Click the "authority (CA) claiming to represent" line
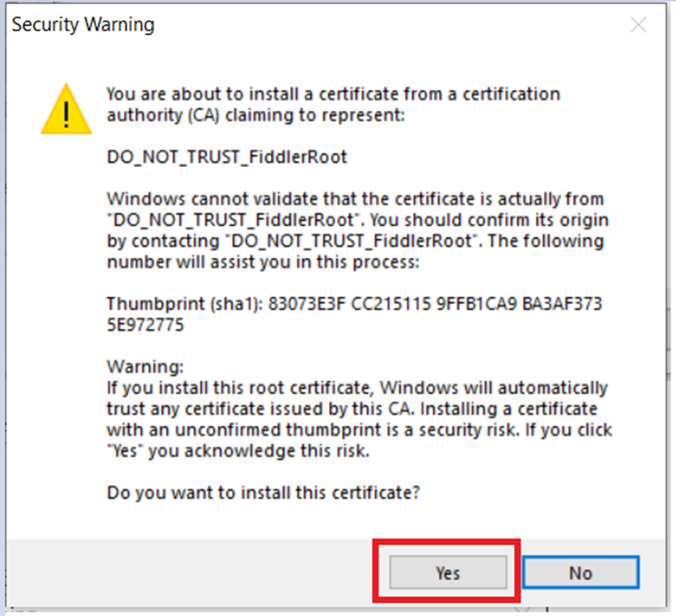The width and height of the screenshot is (676, 616). pyautogui.click(x=256, y=115)
